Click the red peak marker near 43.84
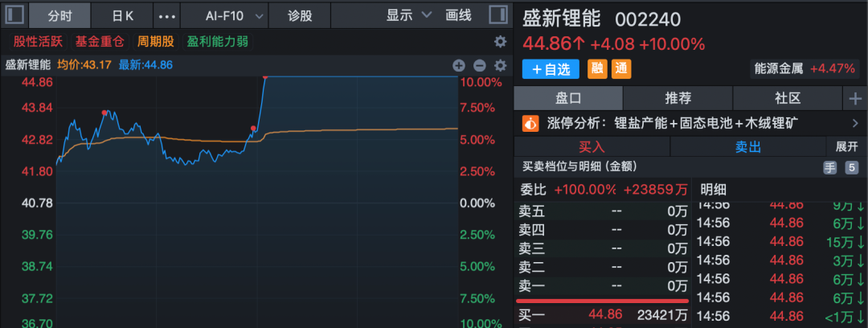The image size is (868, 328). pyautogui.click(x=104, y=113)
